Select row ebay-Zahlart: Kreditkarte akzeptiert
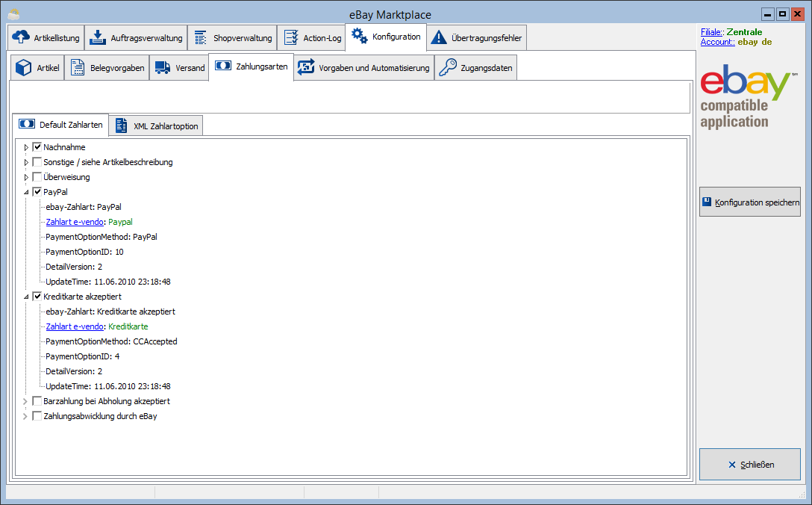 (x=110, y=312)
